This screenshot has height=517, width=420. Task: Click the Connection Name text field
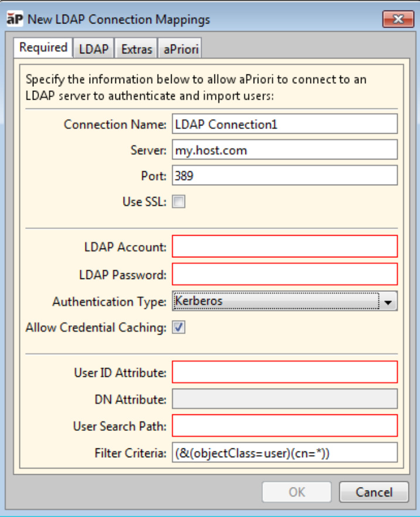point(285,124)
